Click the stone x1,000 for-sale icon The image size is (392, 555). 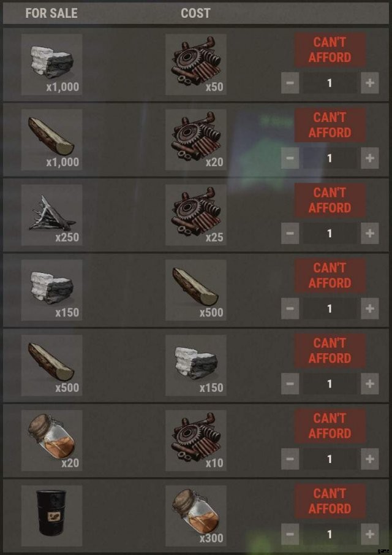click(x=51, y=64)
